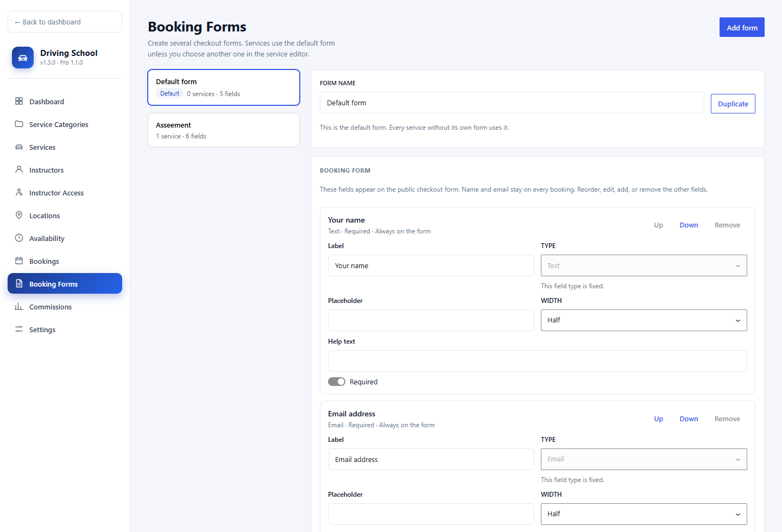This screenshot has height=532, width=782.
Task: Select the Asseement form card
Action: pos(224,130)
